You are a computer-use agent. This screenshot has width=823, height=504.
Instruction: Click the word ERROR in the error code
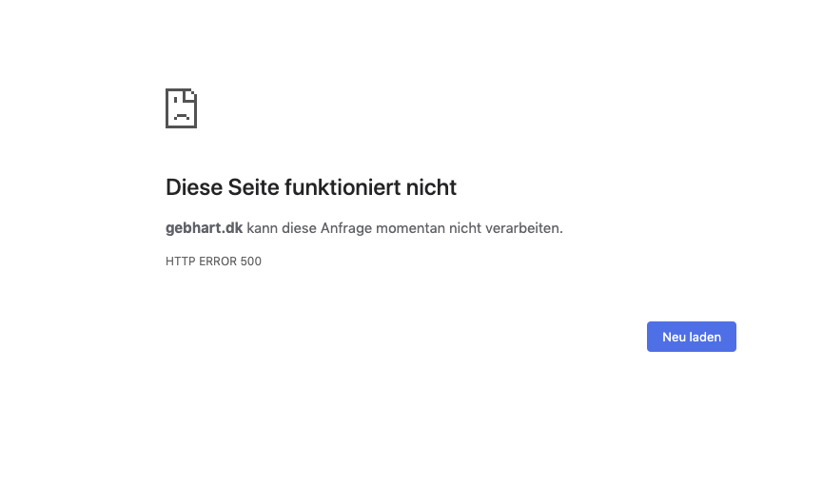(218, 262)
